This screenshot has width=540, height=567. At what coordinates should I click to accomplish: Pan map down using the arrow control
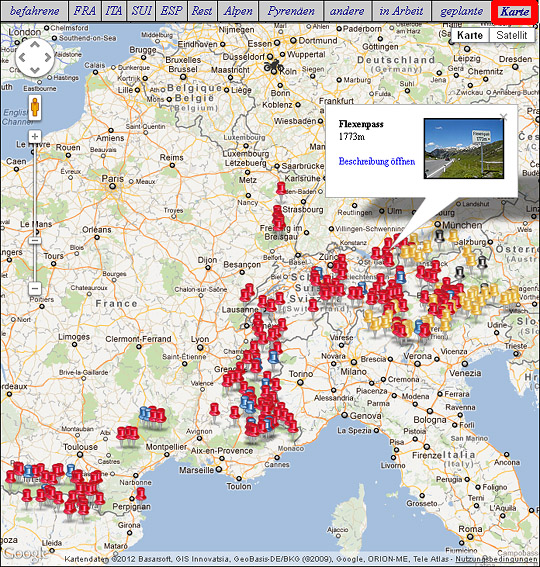point(35,70)
